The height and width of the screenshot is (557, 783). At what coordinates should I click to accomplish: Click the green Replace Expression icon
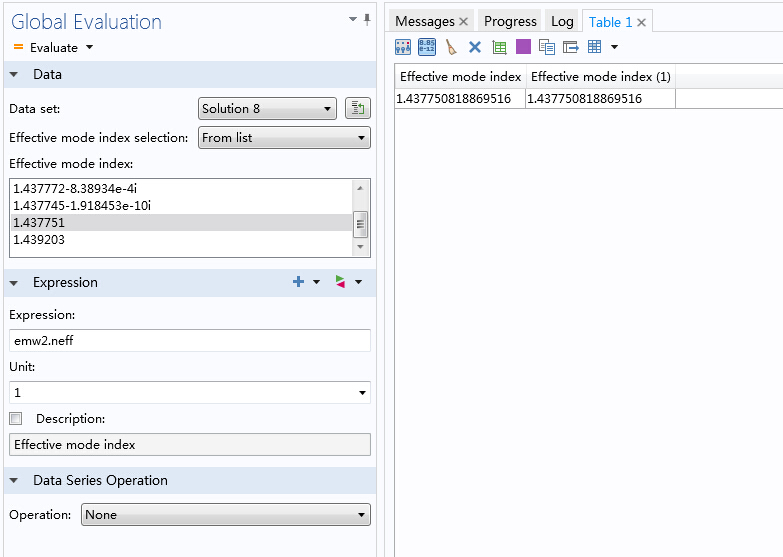click(x=341, y=283)
